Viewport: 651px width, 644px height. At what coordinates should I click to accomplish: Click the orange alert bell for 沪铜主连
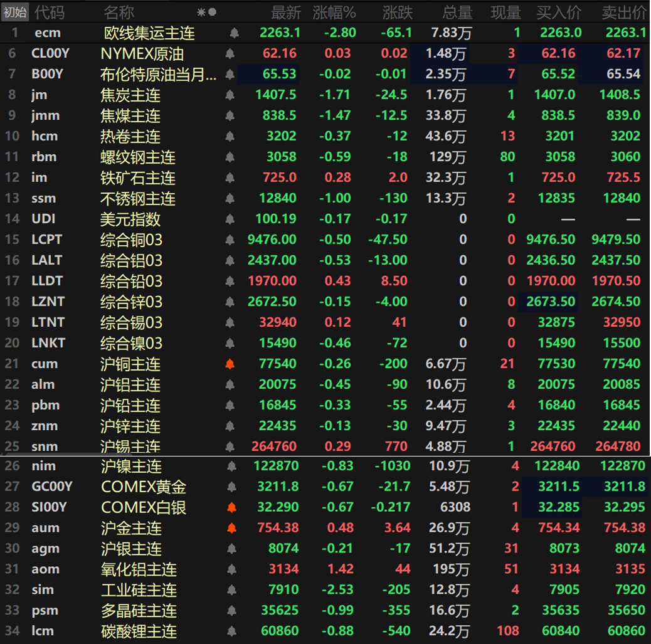[230, 364]
